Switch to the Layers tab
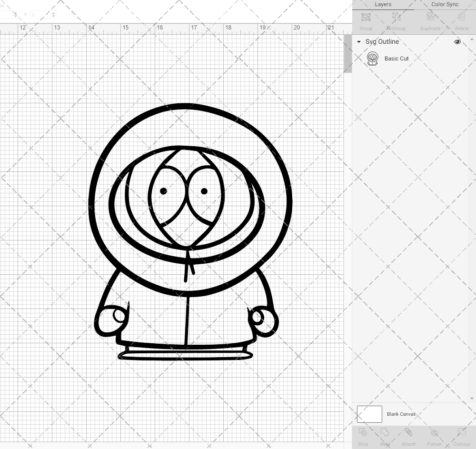 [383, 5]
